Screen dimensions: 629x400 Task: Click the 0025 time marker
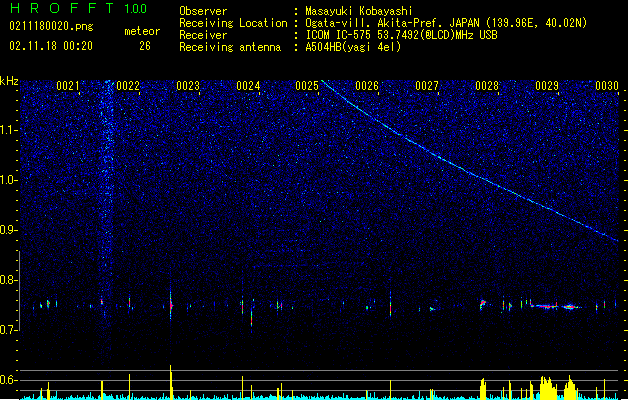[x=307, y=86]
